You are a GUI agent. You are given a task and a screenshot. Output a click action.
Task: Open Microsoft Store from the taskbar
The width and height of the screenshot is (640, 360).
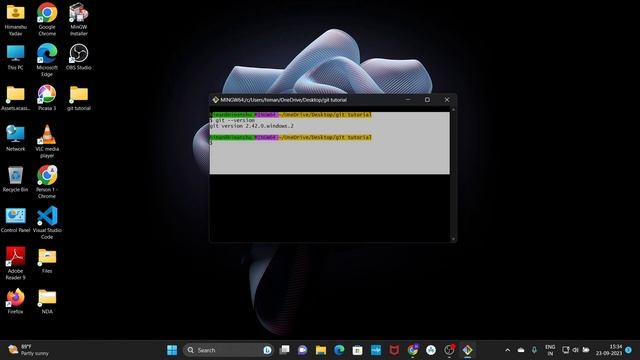click(x=358, y=350)
